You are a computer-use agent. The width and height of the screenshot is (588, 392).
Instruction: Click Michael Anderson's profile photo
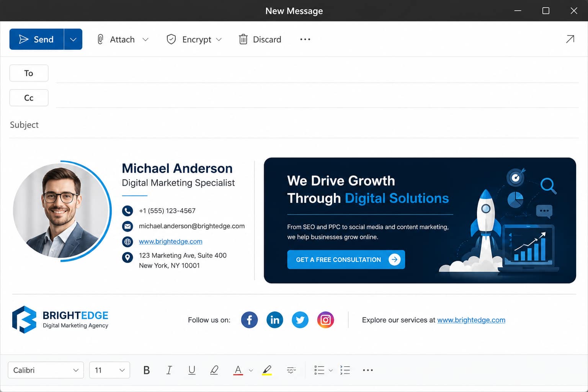point(60,211)
